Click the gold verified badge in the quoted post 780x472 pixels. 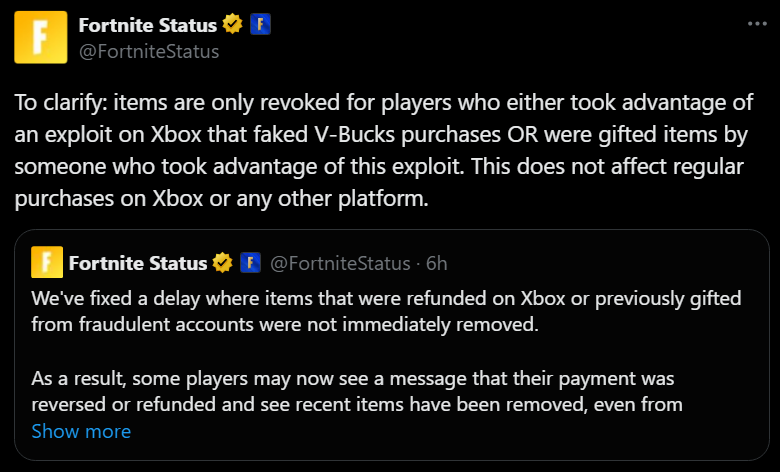[x=223, y=263]
